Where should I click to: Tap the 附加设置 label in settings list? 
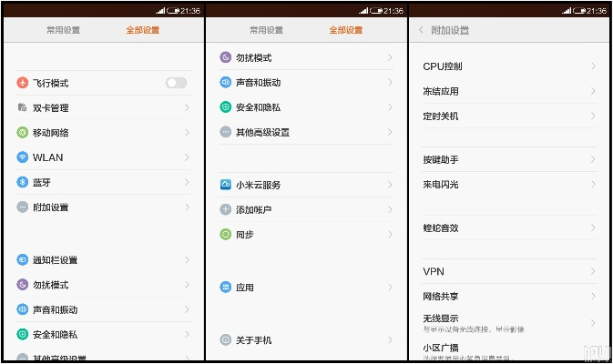click(51, 207)
